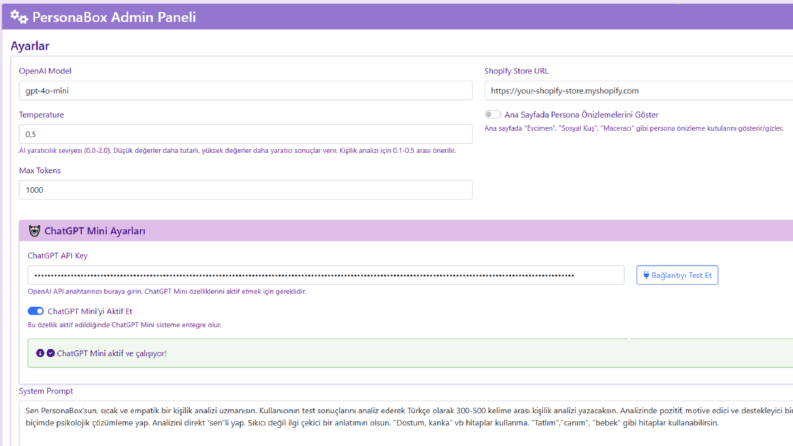Click the "ChatGPT Mini aktif ve çalışıyor!" status message
The width and height of the screenshot is (793, 446).
pyautogui.click(x=111, y=353)
